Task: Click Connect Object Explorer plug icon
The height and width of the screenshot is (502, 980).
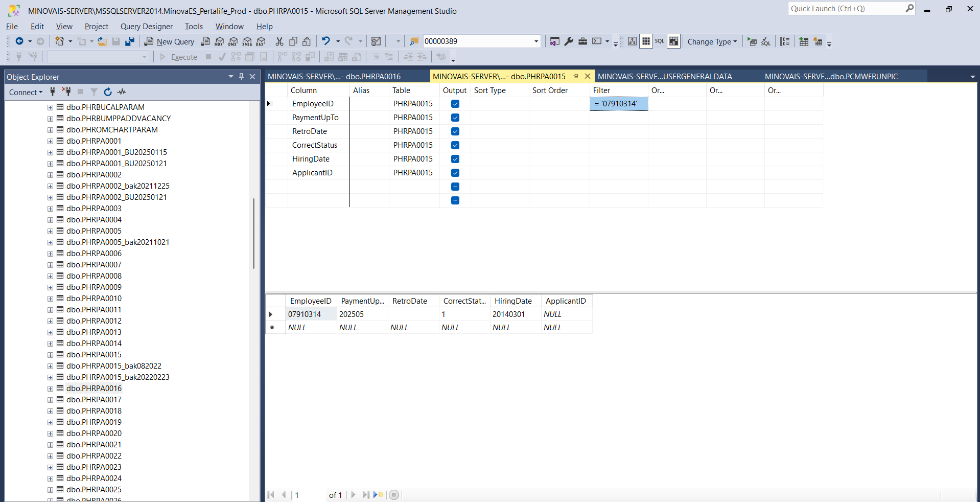Action: 52,92
